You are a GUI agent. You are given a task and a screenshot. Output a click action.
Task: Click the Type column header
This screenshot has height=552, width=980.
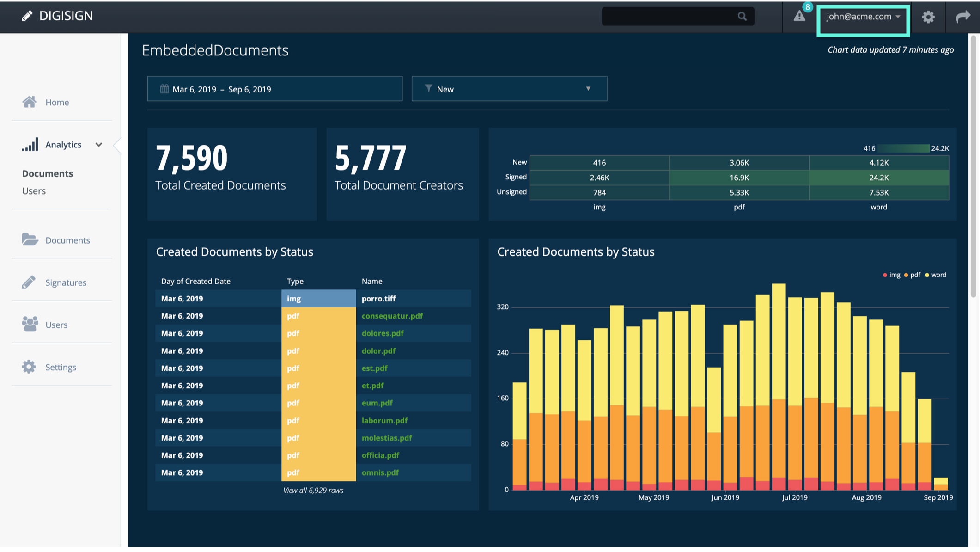[295, 281]
